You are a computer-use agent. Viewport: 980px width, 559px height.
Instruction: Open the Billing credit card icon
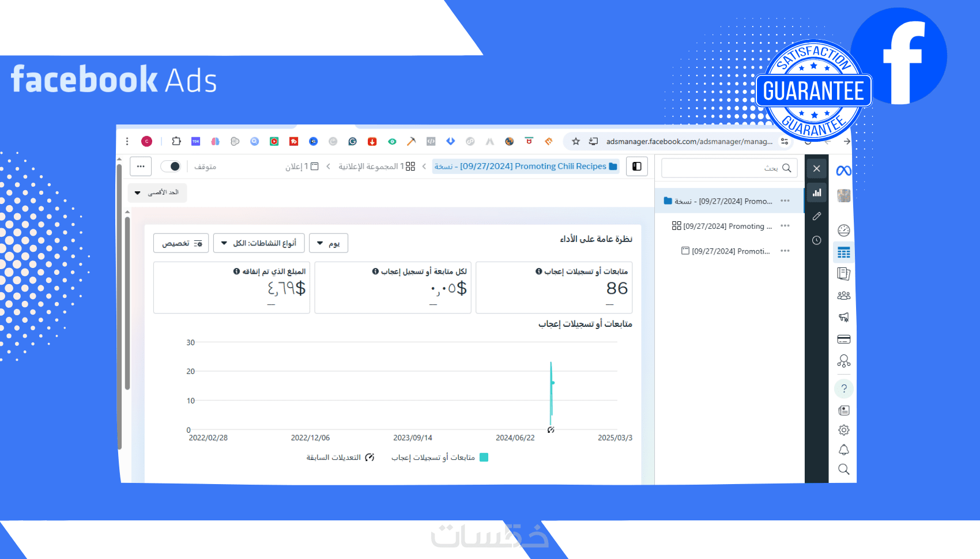tap(843, 339)
